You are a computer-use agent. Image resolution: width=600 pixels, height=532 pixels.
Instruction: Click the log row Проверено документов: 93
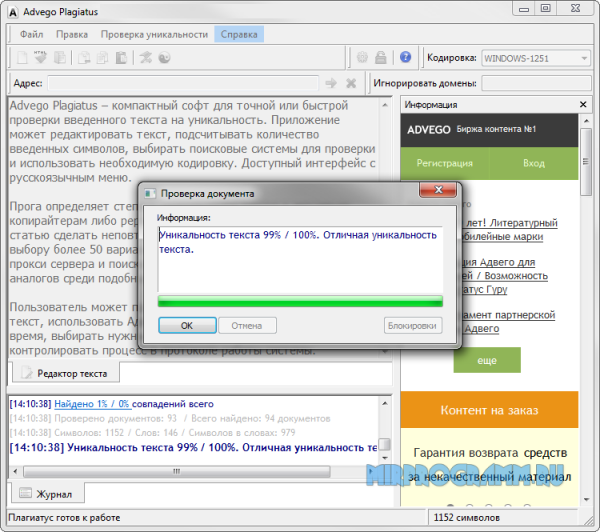[170, 418]
